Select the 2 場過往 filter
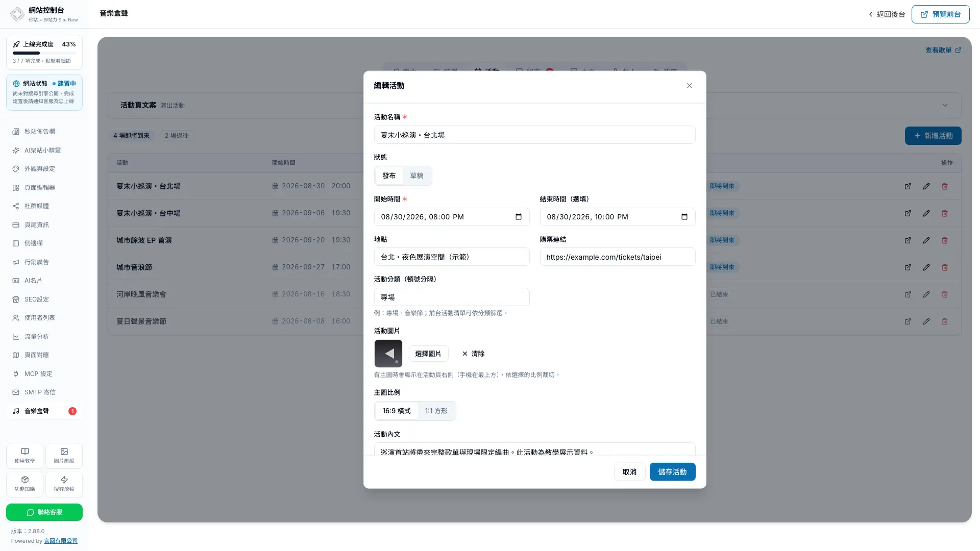The width and height of the screenshot is (980, 551). point(177,136)
